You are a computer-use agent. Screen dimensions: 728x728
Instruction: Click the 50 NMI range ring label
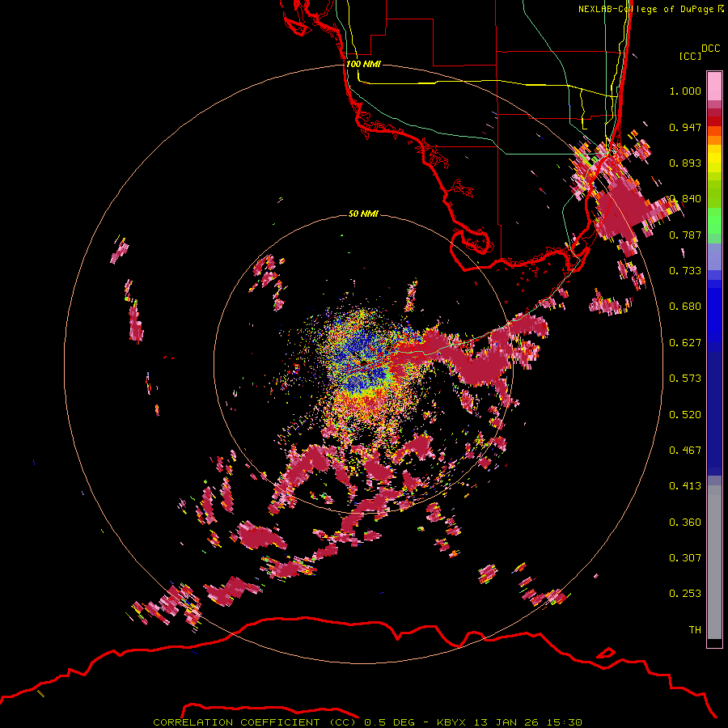[363, 214]
